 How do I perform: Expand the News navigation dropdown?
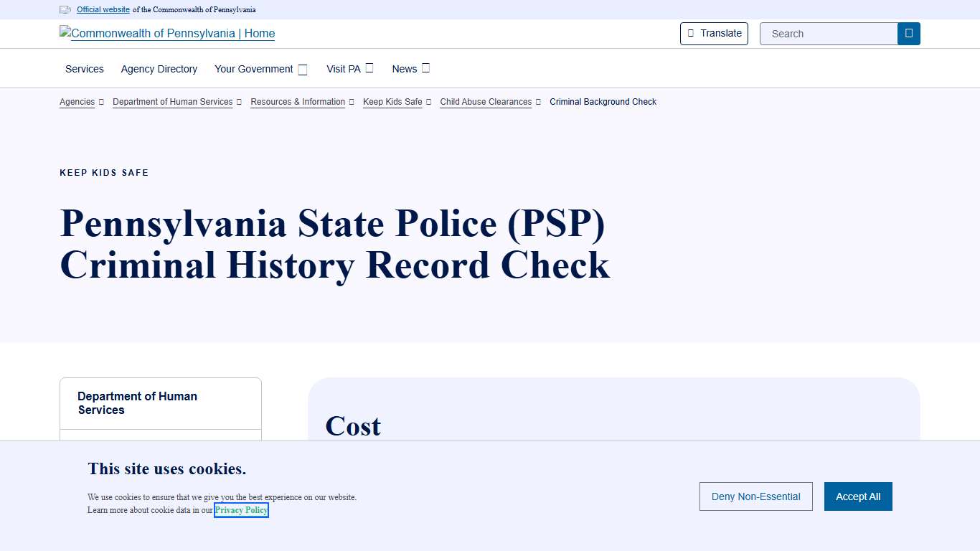[426, 68]
